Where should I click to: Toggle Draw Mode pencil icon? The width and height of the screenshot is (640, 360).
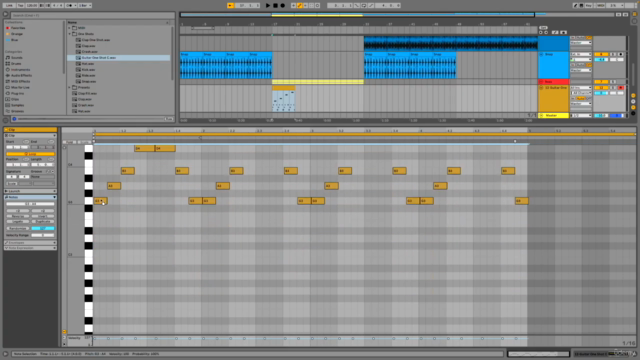point(575,6)
